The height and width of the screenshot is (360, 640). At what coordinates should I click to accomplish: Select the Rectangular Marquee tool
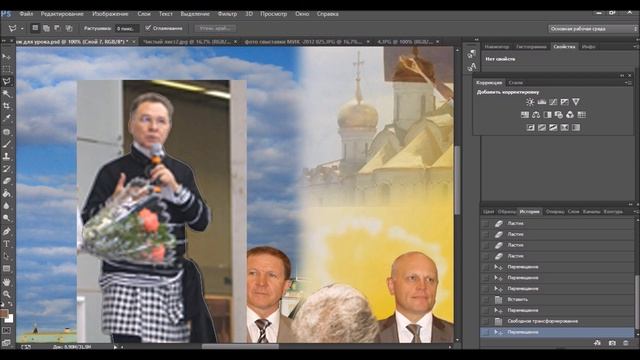click(x=7, y=69)
